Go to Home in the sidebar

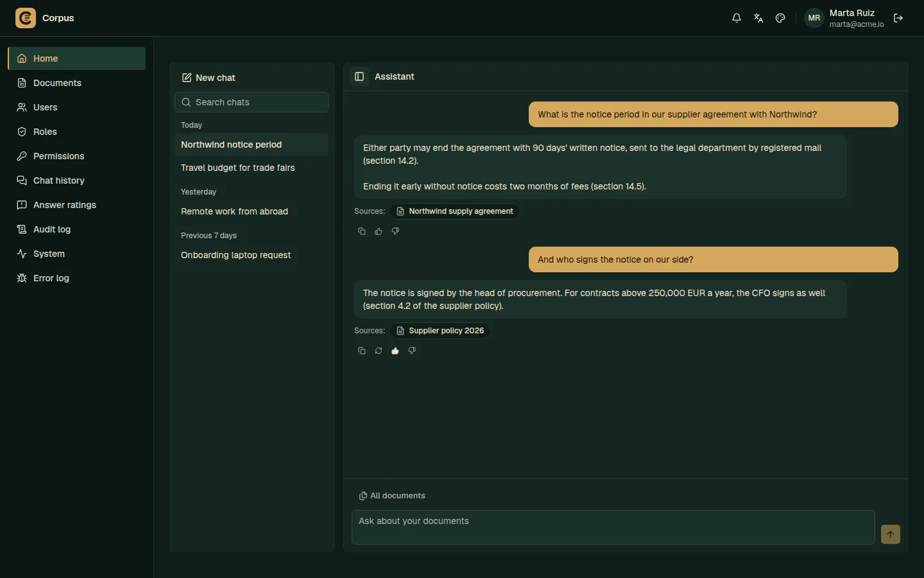(76, 58)
